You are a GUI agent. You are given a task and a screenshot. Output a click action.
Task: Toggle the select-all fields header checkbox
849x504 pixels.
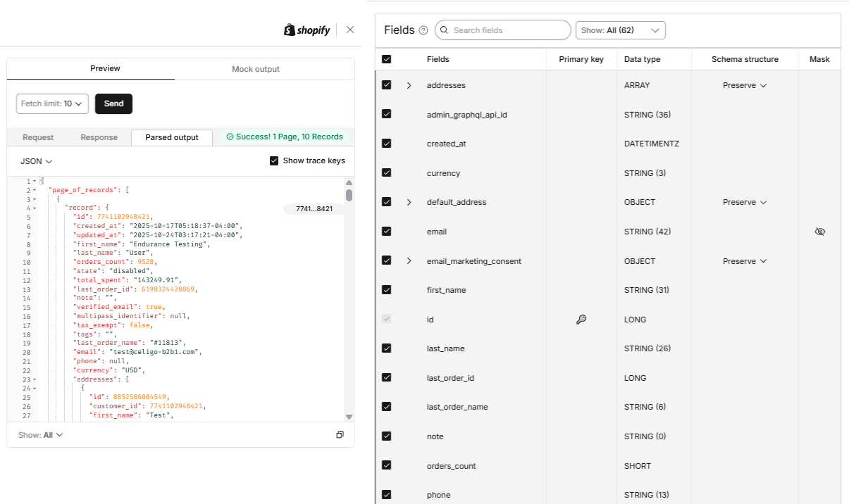coord(386,59)
